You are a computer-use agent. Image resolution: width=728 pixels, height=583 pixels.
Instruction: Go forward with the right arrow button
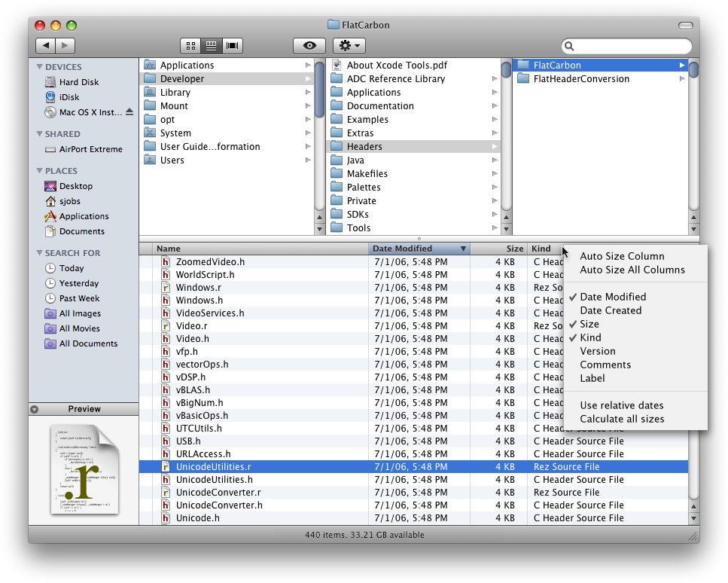65,45
